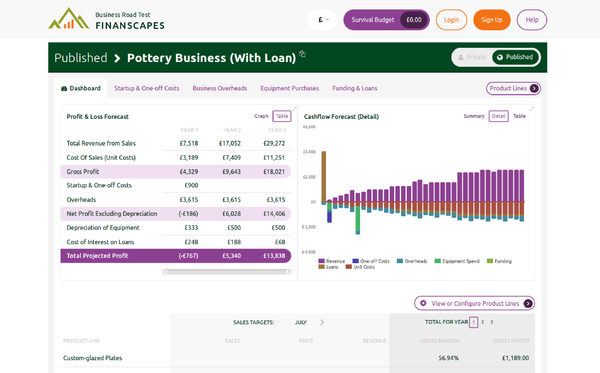This screenshot has height=373, width=600.
Task: Open the Funding & Loans tab
Action: [x=355, y=88]
